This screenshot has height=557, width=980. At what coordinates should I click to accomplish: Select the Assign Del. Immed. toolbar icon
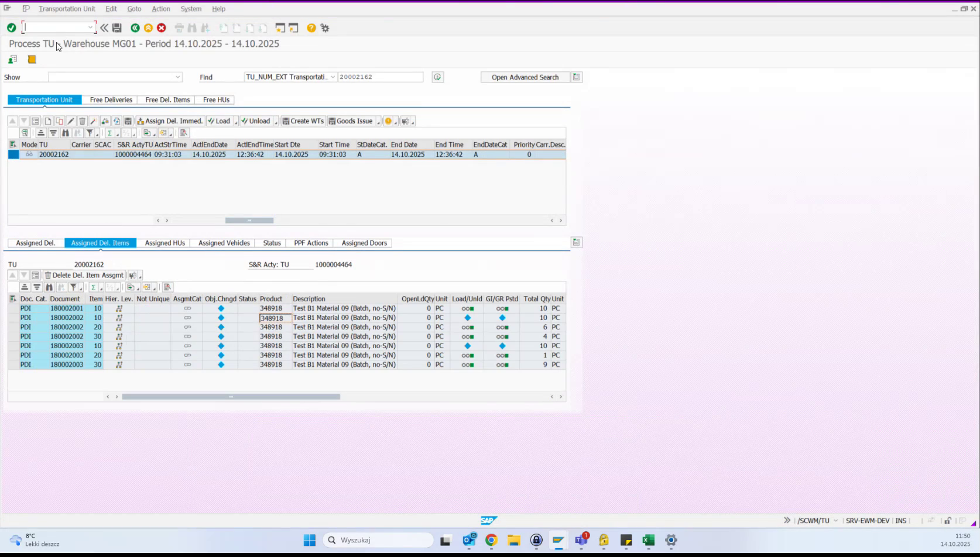170,121
